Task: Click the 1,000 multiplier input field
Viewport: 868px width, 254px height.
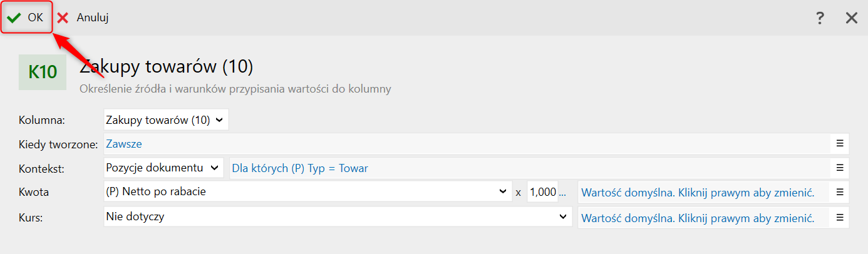Action: [x=542, y=192]
